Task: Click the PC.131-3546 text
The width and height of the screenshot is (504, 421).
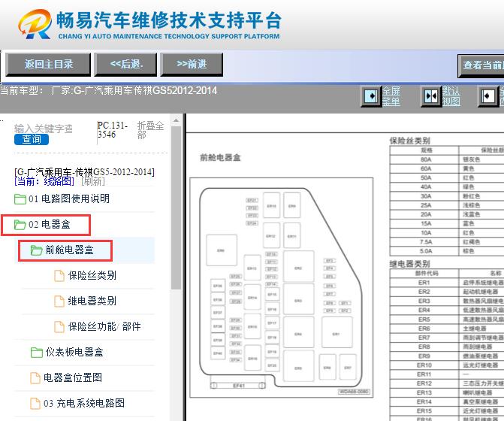Action: click(x=113, y=130)
